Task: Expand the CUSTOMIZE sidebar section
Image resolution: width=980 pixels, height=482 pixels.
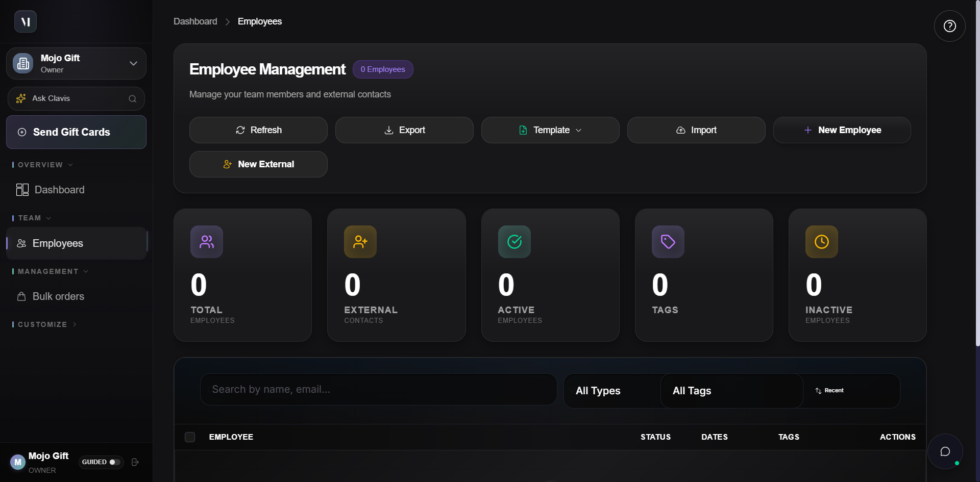Action: coord(44,324)
